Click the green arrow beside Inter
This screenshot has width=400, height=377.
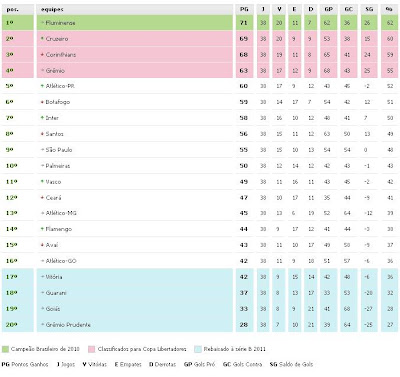click(x=42, y=118)
